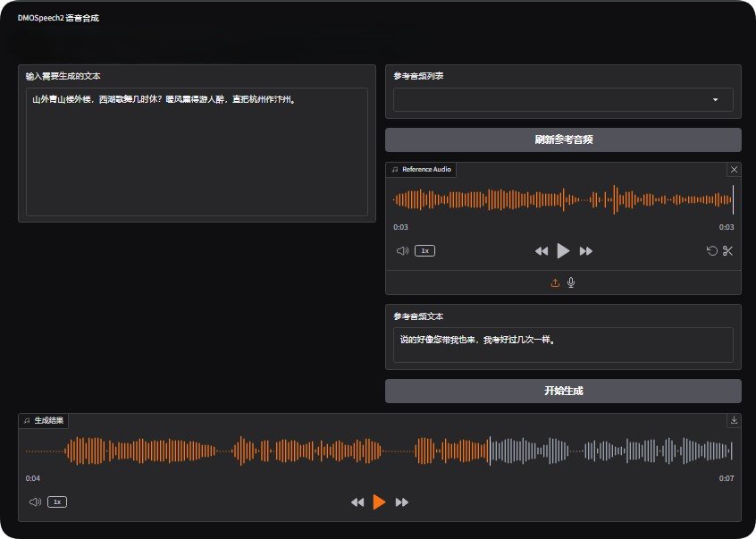Undo reference audio edits
The image size is (756, 539).
(x=712, y=251)
